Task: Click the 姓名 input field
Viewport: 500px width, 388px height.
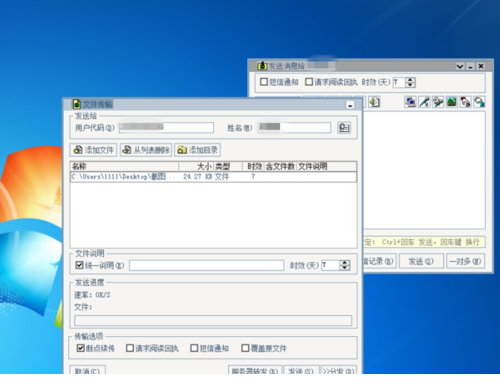Action: click(294, 128)
